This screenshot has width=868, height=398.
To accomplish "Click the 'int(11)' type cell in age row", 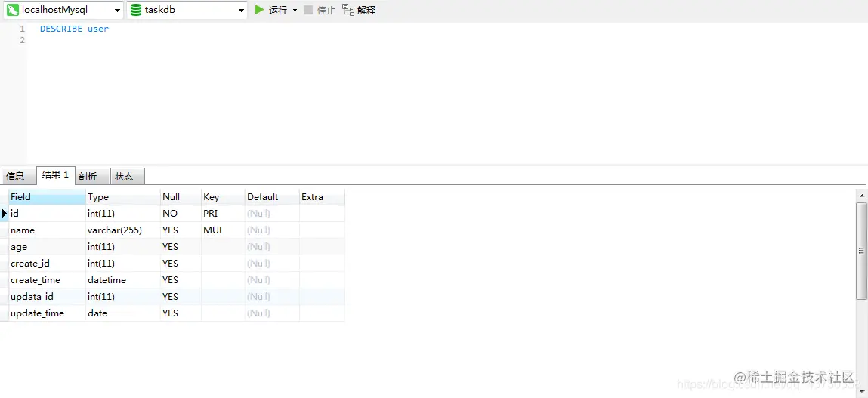I will point(123,246).
